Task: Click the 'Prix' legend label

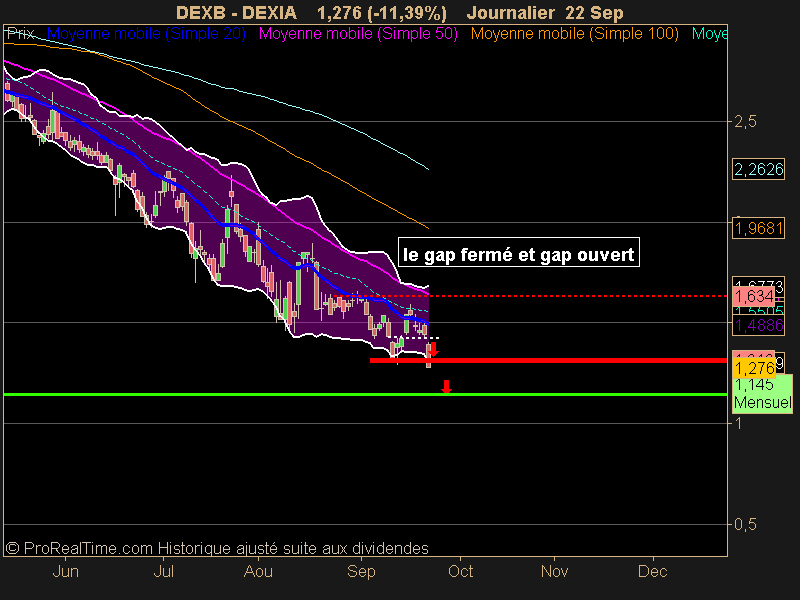Action: (20, 34)
